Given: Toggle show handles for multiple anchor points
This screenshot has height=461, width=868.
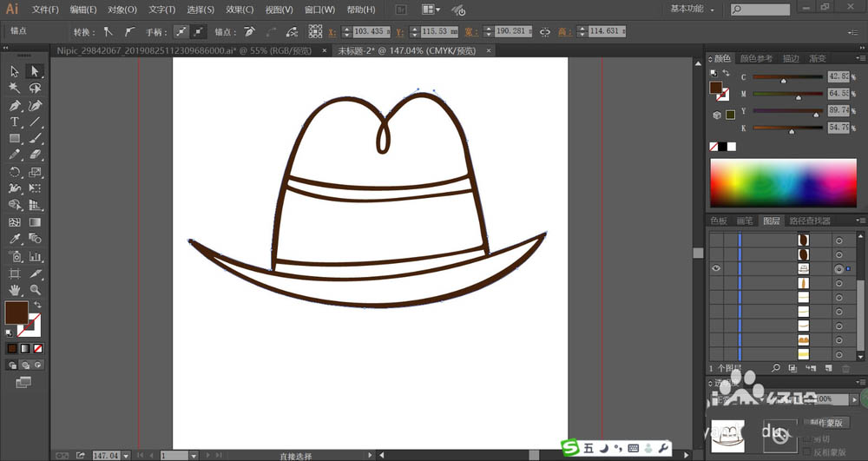Looking at the screenshot, I should [x=181, y=31].
